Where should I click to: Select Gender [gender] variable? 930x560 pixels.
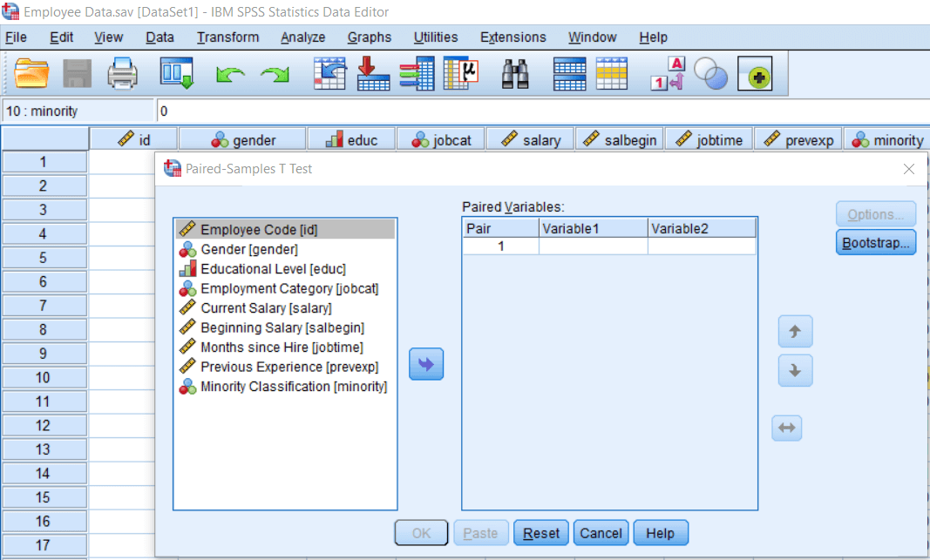285,249
